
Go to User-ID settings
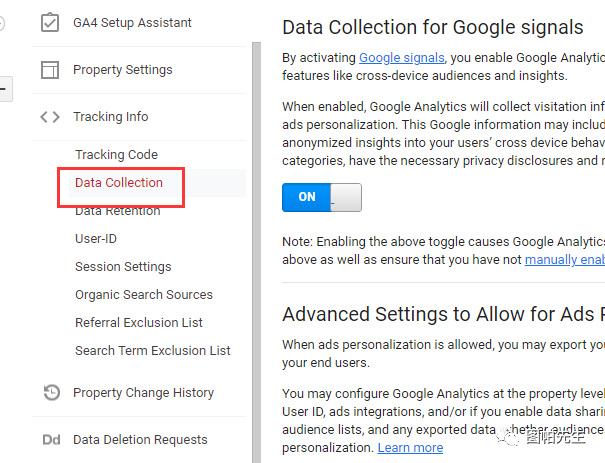tap(96, 239)
